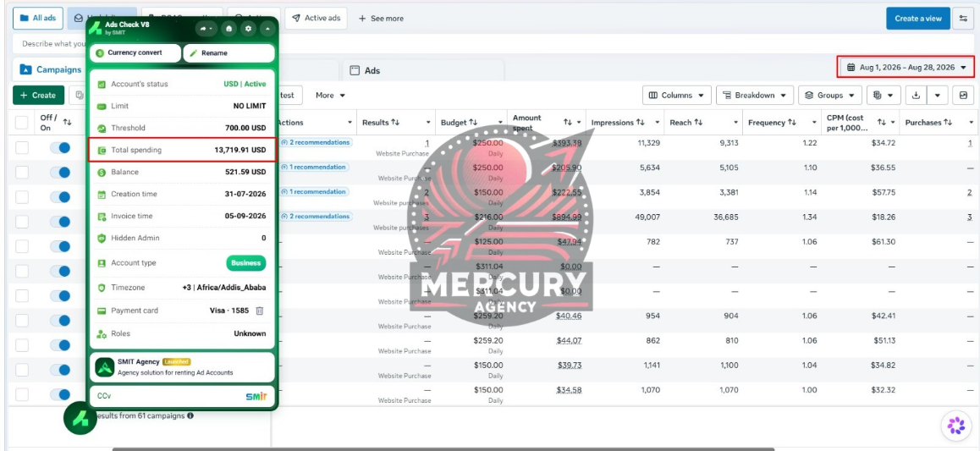Image resolution: width=980 pixels, height=451 pixels.
Task: Click See more views
Action: pos(381,19)
